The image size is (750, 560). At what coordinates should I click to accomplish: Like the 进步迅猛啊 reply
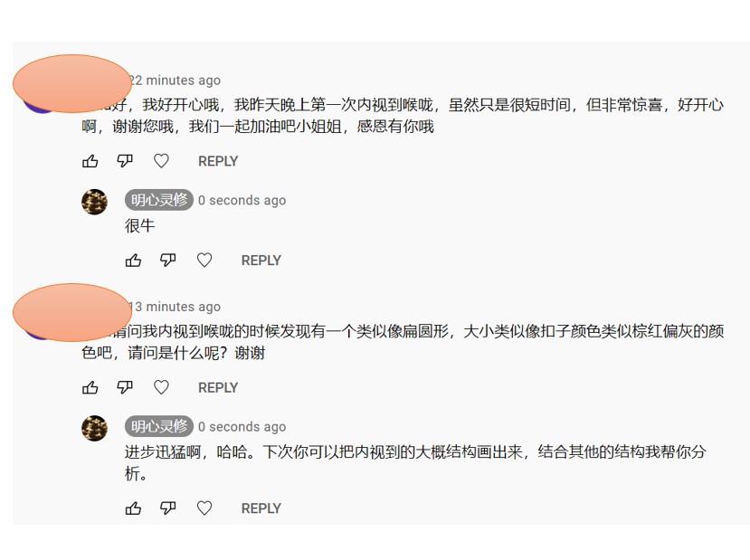[133, 508]
